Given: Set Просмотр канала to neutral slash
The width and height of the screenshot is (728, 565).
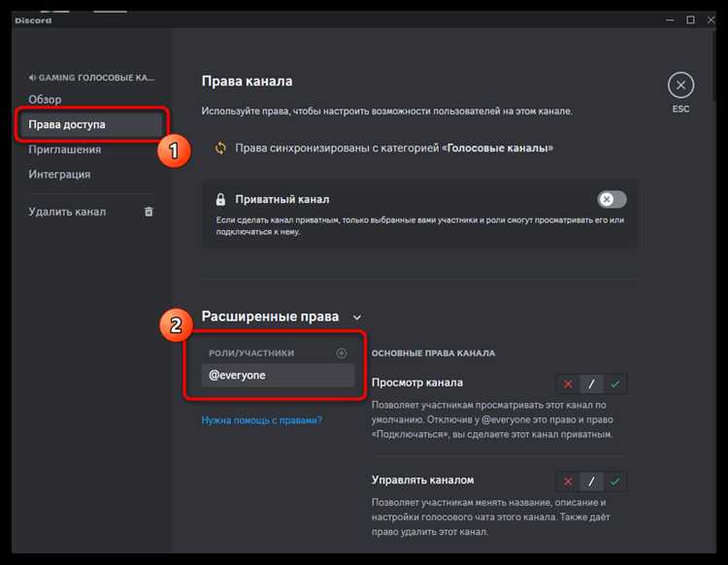Looking at the screenshot, I should (591, 383).
